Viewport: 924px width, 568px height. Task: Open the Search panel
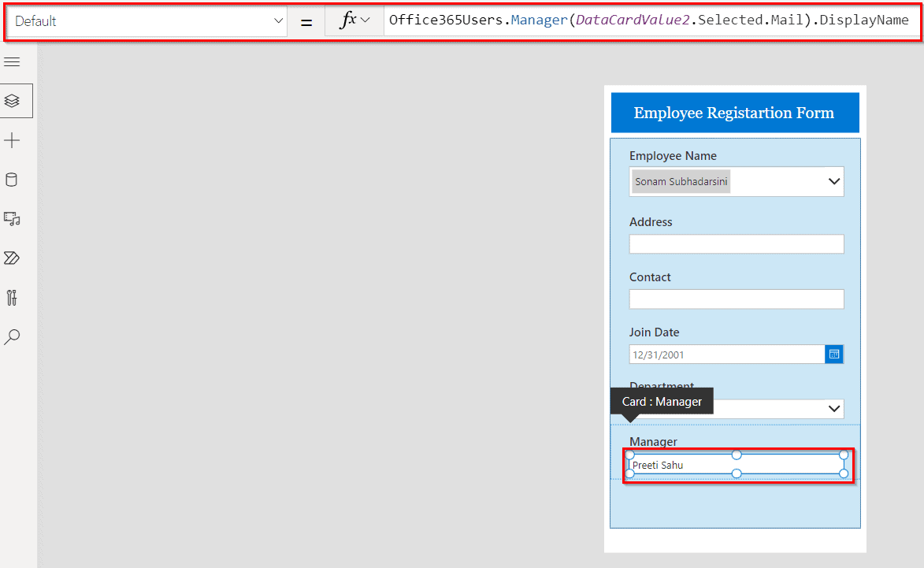pos(16,337)
